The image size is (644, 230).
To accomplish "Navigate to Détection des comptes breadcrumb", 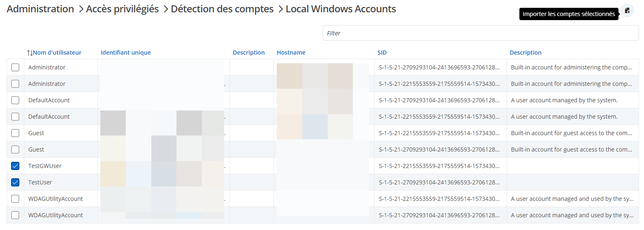I will [222, 9].
